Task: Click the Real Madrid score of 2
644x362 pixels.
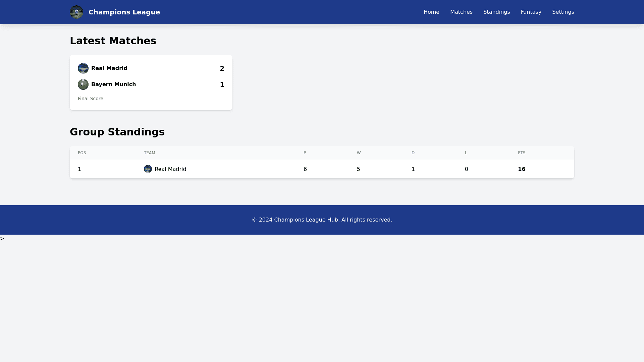Action: (222, 69)
